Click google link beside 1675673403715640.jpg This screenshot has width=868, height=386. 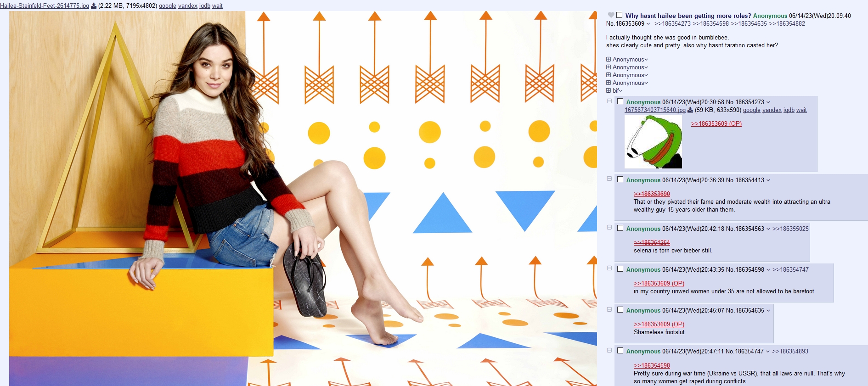pyautogui.click(x=752, y=110)
